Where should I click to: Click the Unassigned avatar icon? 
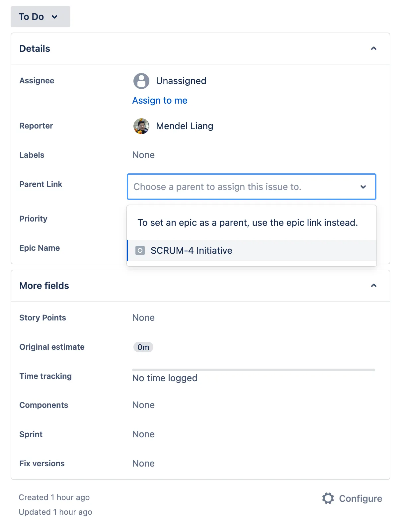141,81
